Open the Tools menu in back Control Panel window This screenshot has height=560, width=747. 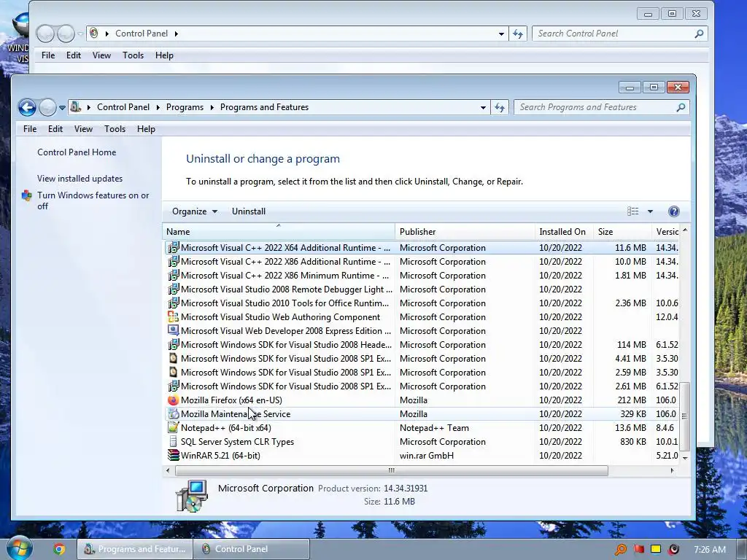click(133, 55)
